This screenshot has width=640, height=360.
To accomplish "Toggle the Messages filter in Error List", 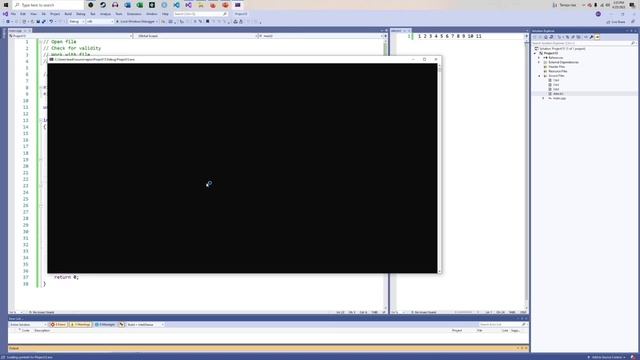I will 105,324.
